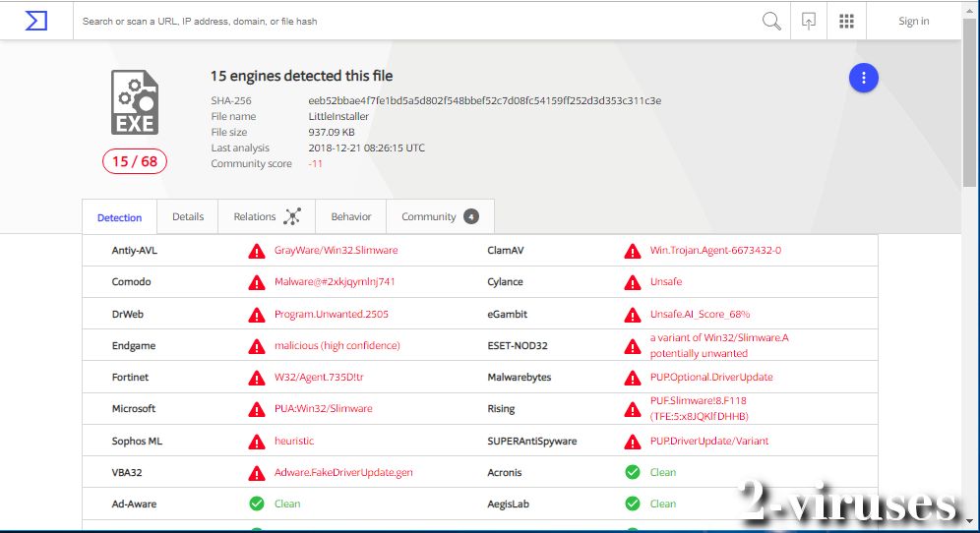Click the ClamAV warning triangle icon
The height and width of the screenshot is (533, 980).
click(x=633, y=251)
